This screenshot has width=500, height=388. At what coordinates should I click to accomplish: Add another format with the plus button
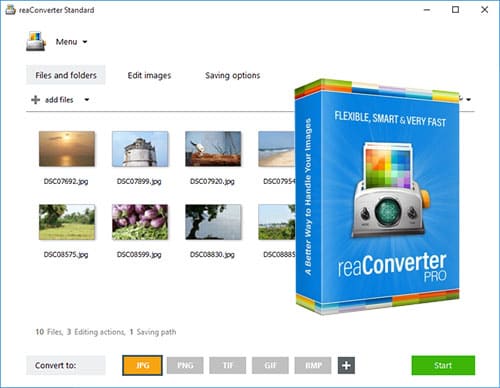point(346,365)
